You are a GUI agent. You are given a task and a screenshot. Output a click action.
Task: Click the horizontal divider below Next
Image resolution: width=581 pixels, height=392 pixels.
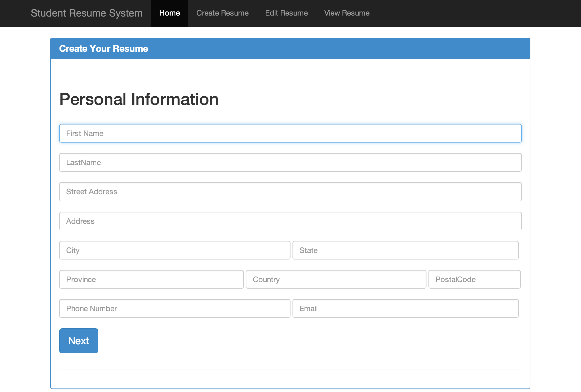click(290, 369)
